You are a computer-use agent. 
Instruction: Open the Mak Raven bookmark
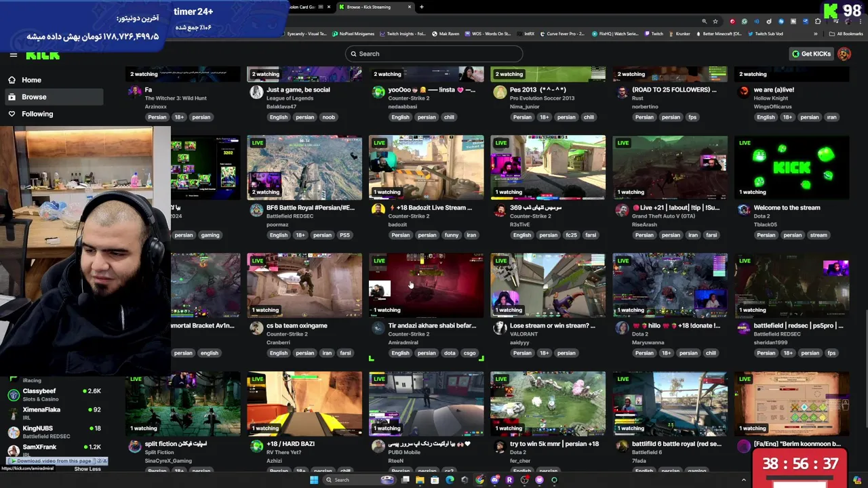(446, 33)
